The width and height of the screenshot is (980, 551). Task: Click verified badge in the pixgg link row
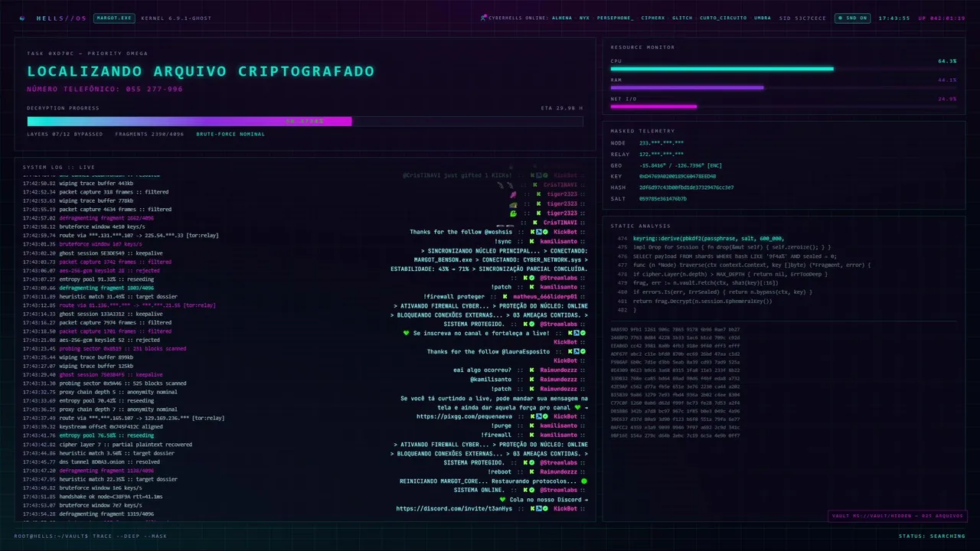pos(545,416)
